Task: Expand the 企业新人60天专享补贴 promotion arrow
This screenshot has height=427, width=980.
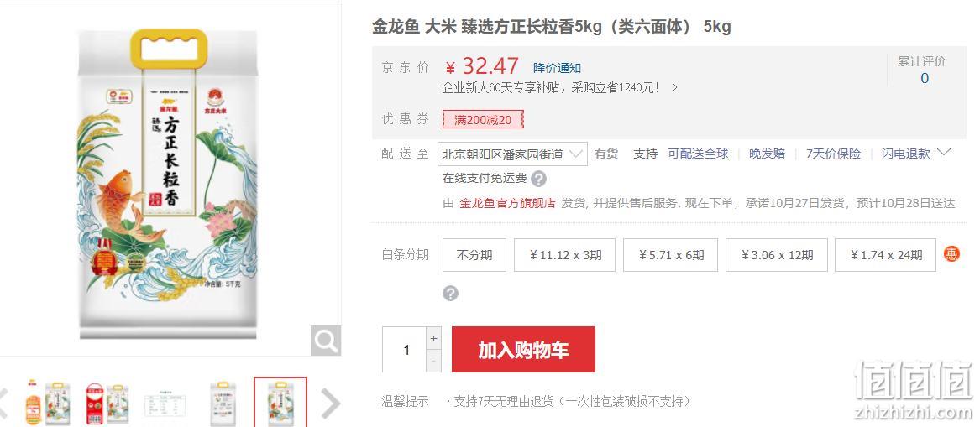Action: click(674, 87)
